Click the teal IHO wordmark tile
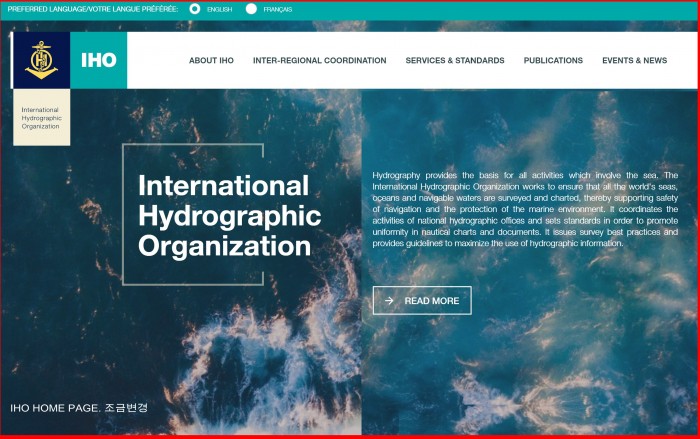Viewport: 700px width, 439px height. (x=99, y=60)
